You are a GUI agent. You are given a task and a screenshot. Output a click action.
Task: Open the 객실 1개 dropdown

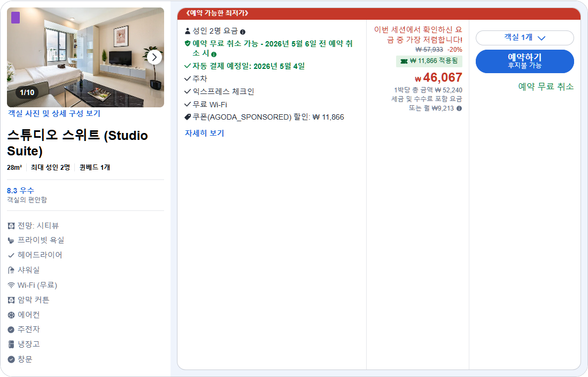524,38
